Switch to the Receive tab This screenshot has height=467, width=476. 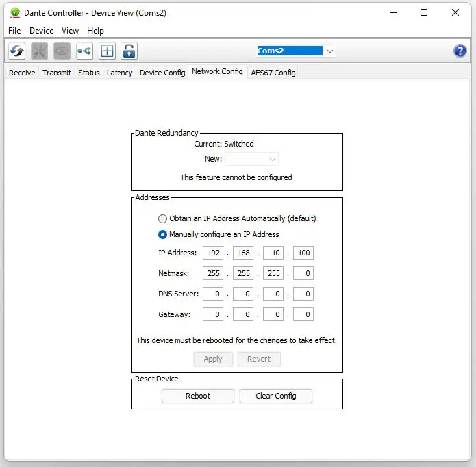click(22, 73)
